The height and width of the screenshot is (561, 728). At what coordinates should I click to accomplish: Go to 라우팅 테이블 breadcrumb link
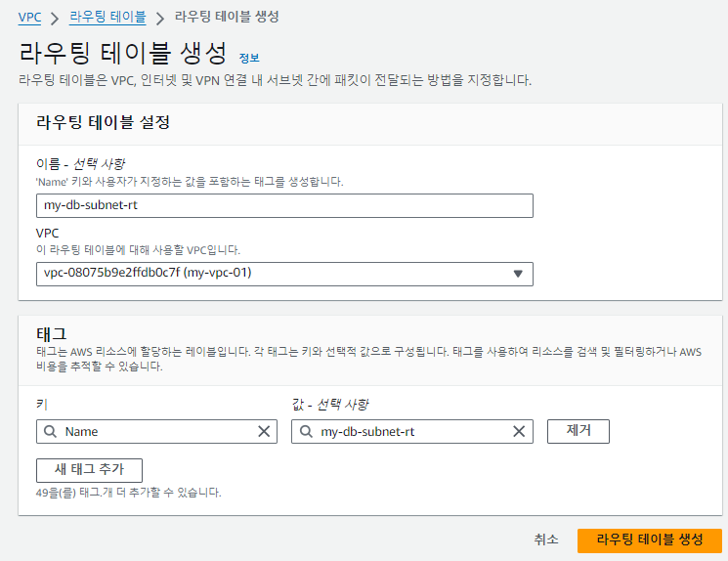pyautogui.click(x=107, y=18)
